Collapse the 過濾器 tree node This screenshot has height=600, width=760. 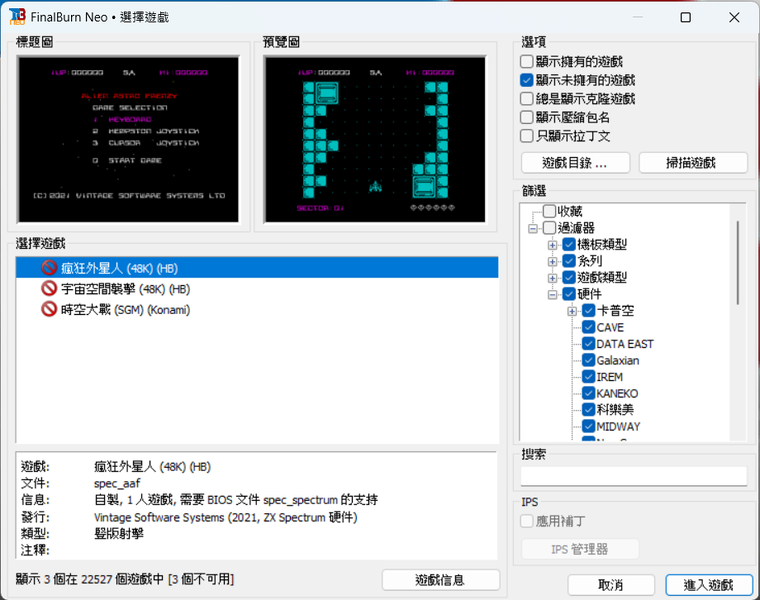(533, 228)
